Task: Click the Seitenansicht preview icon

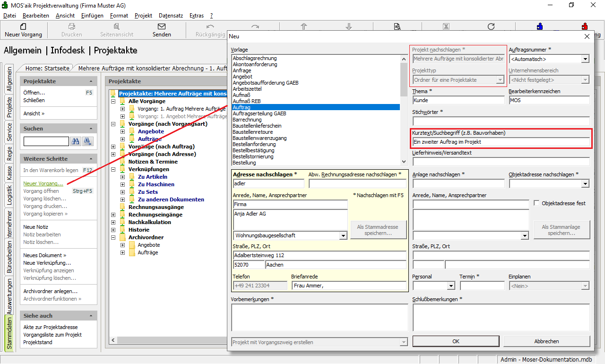Action: click(x=116, y=26)
